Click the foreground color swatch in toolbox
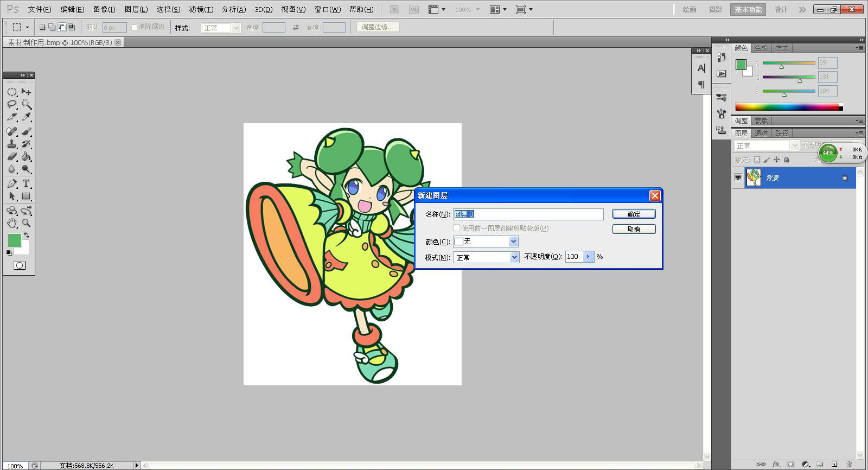 click(14, 240)
